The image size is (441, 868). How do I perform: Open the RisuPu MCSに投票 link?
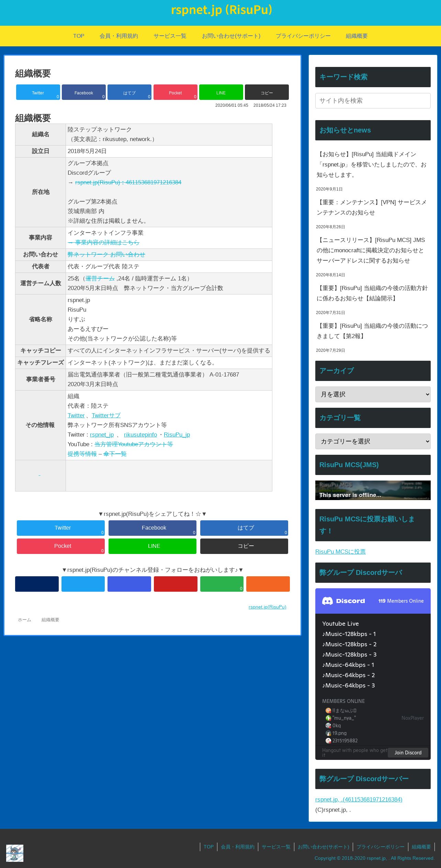pyautogui.click(x=340, y=552)
